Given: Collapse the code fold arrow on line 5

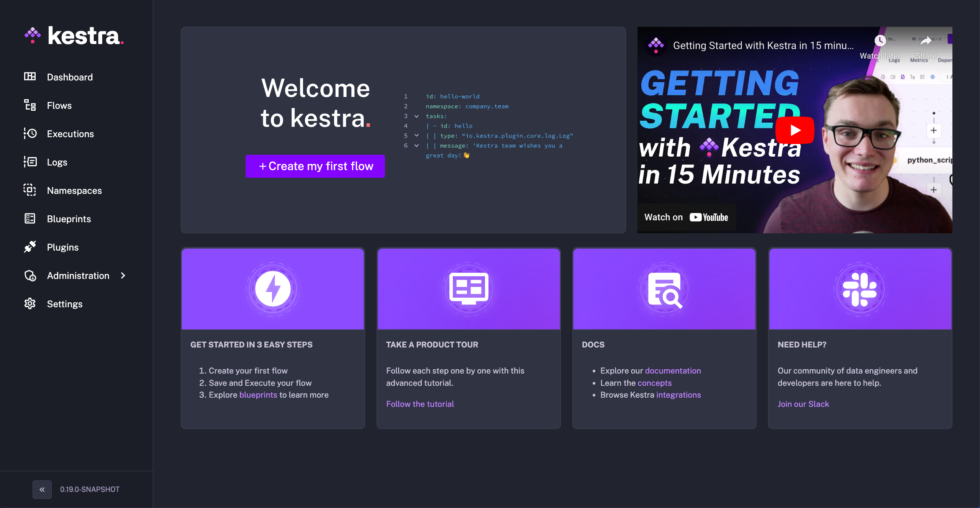Looking at the screenshot, I should point(416,136).
